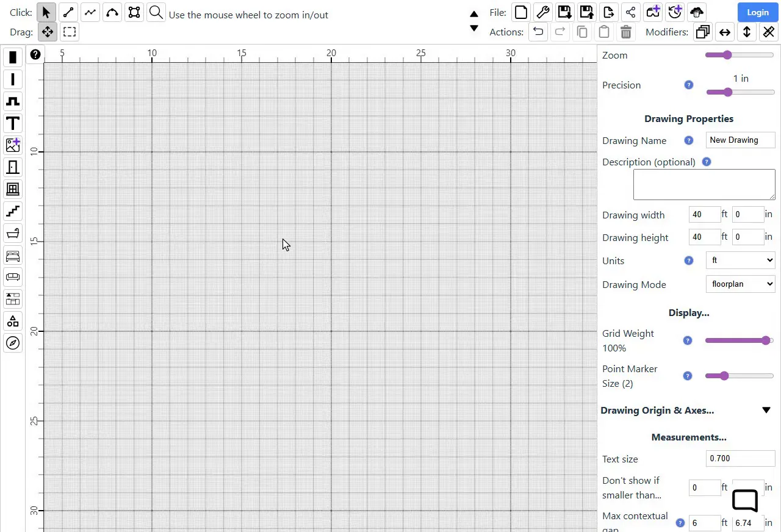Click the Login button
The width and height of the screenshot is (781, 532).
757,12
